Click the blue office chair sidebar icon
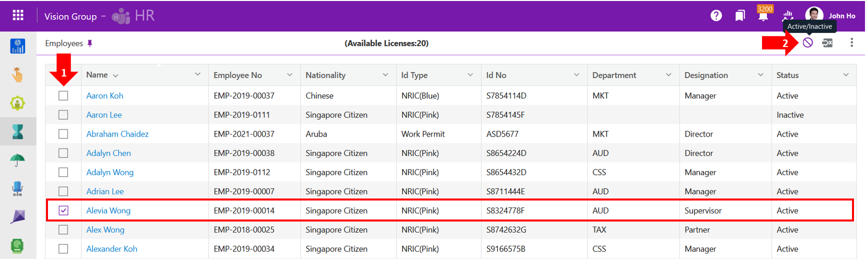Screen dimensions: 868x259 [17, 188]
